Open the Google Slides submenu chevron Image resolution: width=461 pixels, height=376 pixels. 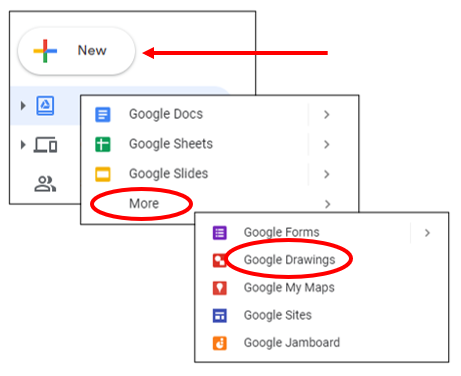pos(327,174)
